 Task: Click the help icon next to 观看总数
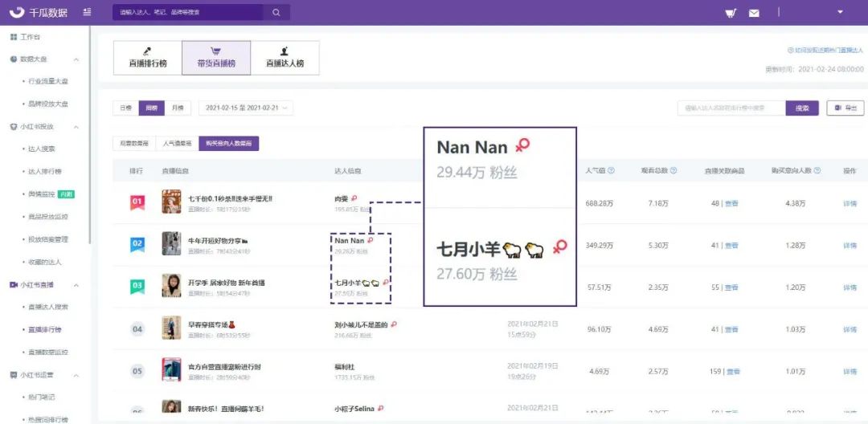(674, 171)
